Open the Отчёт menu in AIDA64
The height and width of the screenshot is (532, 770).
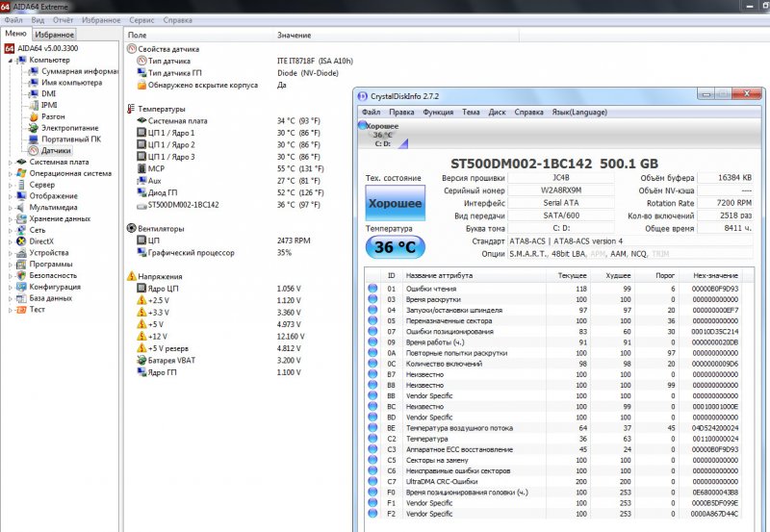point(63,20)
